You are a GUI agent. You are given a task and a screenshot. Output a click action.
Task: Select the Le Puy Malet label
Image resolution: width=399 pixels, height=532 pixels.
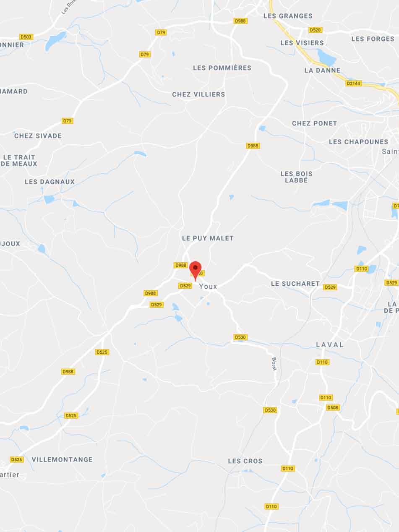coord(208,238)
